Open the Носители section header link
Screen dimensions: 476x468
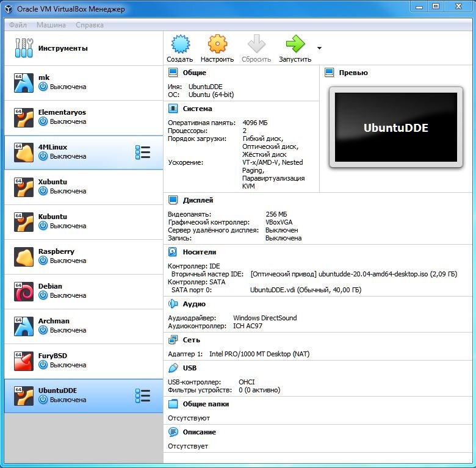coord(200,252)
